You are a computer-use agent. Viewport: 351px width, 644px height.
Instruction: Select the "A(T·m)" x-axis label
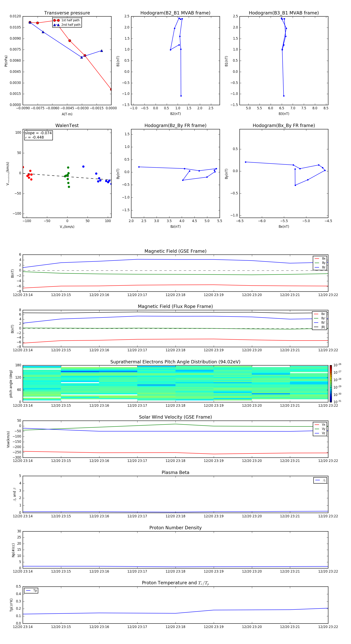point(67,114)
